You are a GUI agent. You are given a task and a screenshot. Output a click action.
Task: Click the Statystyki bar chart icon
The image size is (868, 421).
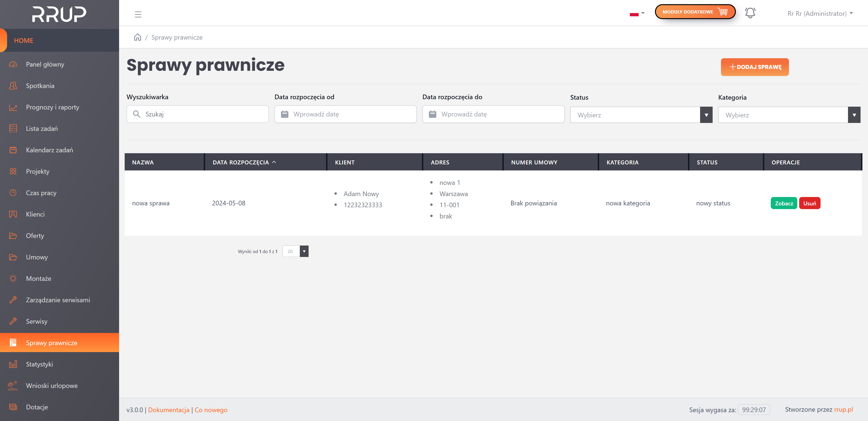pyautogui.click(x=13, y=364)
